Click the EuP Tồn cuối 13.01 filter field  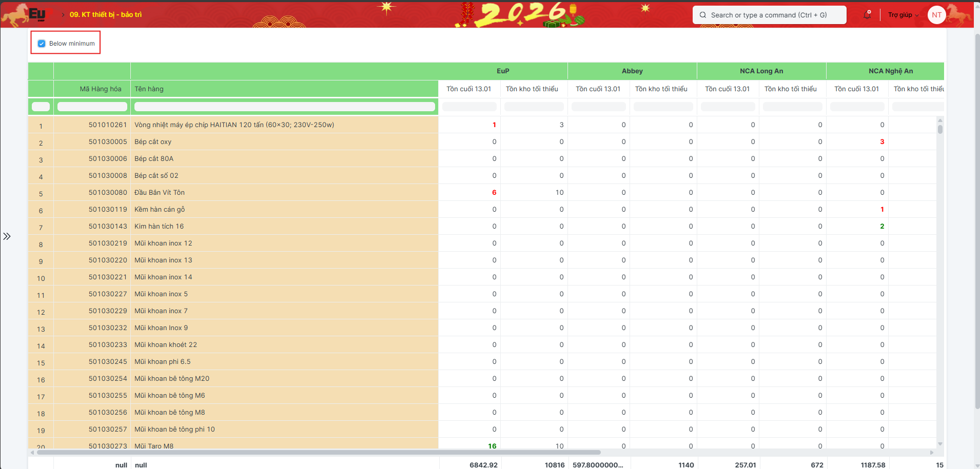pyautogui.click(x=469, y=107)
